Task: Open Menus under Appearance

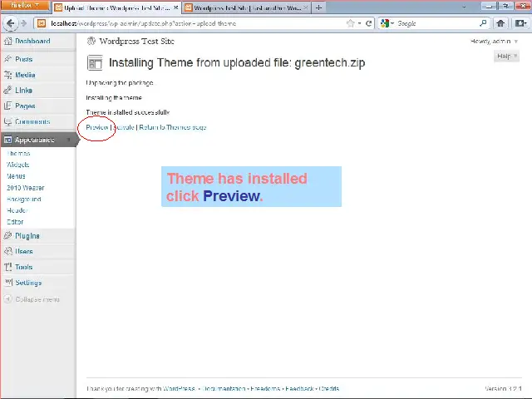Action: point(16,176)
